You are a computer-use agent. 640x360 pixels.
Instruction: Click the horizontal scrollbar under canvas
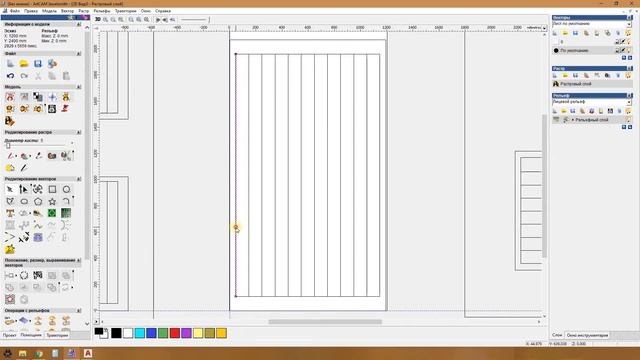point(325,322)
